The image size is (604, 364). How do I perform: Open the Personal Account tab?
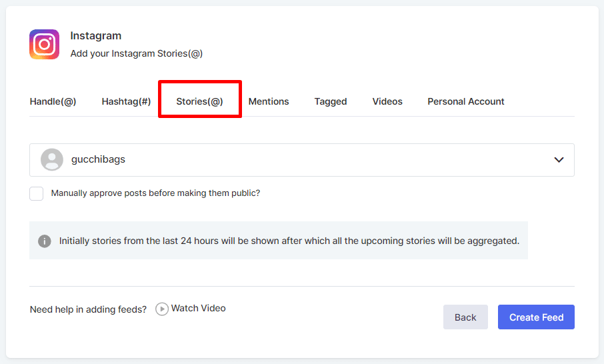[465, 101]
